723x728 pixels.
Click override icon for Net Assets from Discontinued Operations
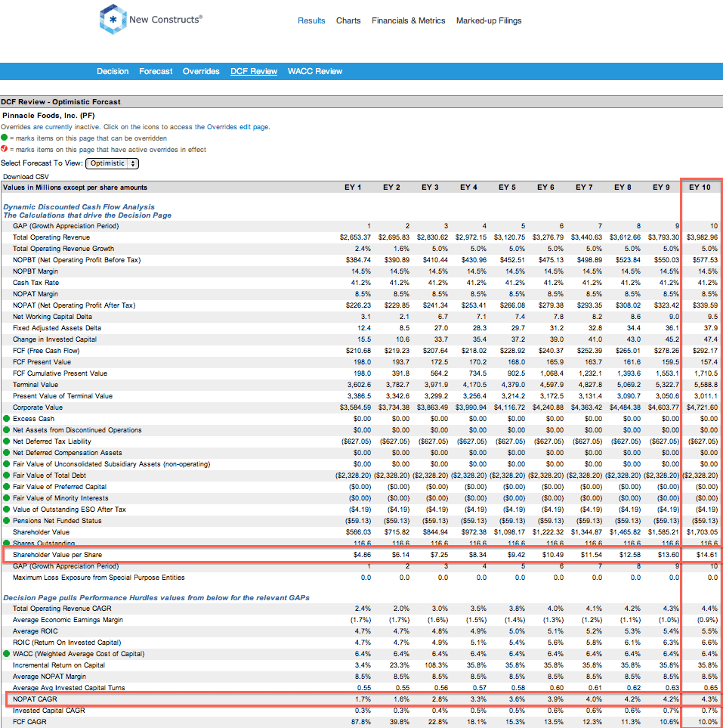[7, 430]
